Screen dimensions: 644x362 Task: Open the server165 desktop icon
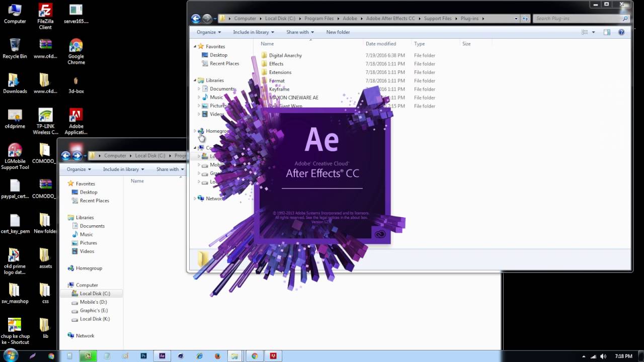76,14
